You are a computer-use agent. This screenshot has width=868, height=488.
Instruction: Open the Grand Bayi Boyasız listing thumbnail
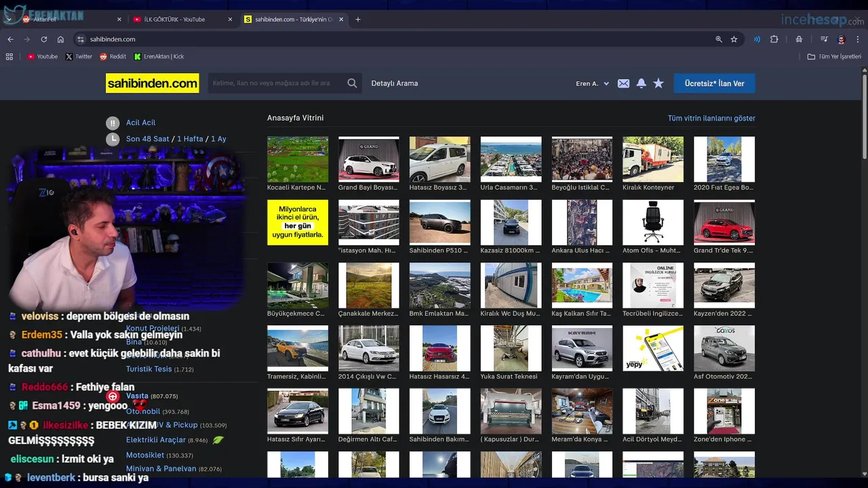coord(369,159)
